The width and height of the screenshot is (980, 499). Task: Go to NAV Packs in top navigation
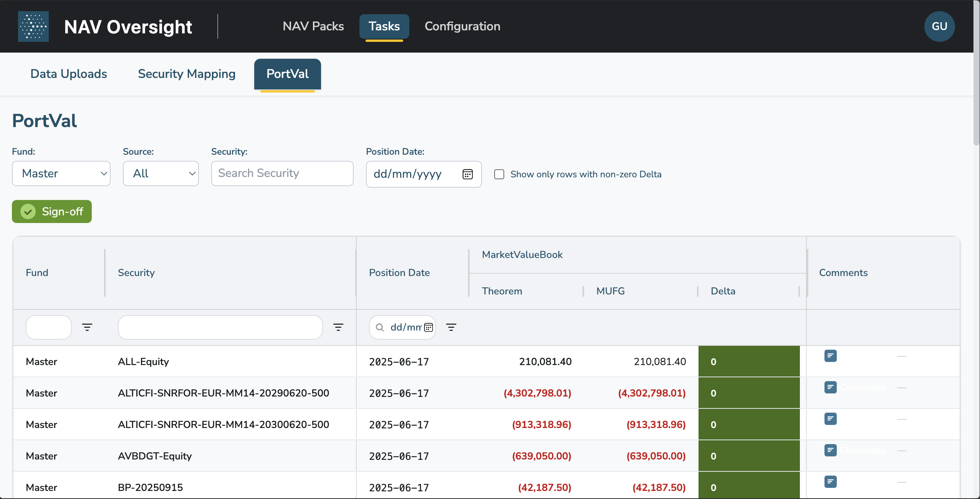coord(313,26)
